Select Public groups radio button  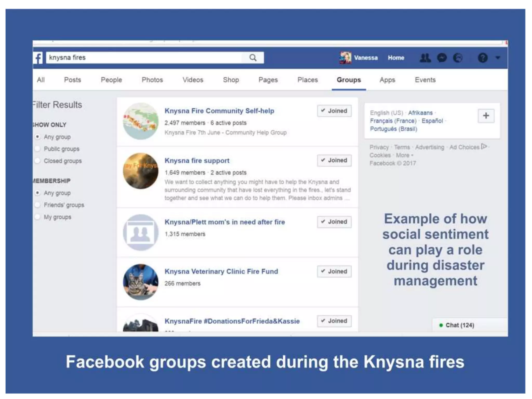click(38, 149)
